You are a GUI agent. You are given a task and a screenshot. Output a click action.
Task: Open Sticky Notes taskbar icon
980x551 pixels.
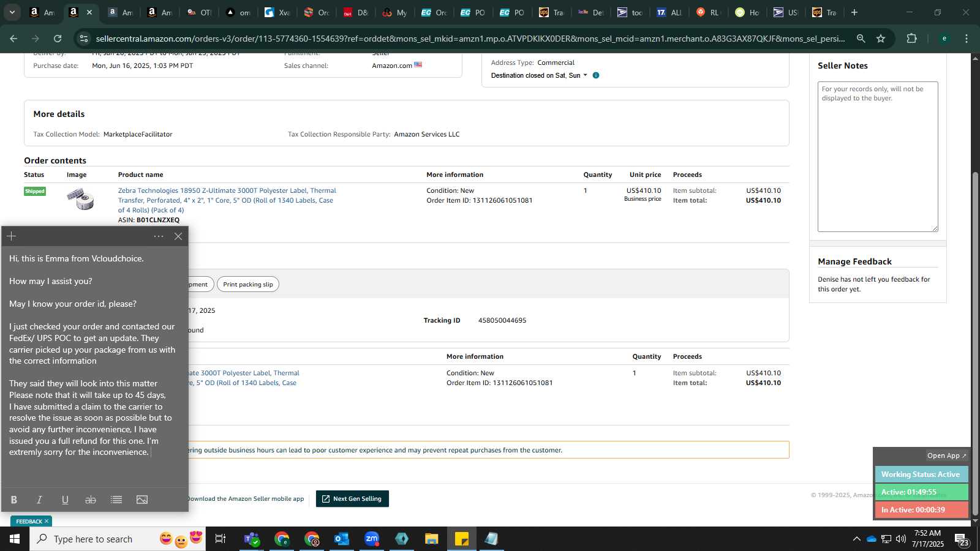(x=462, y=539)
